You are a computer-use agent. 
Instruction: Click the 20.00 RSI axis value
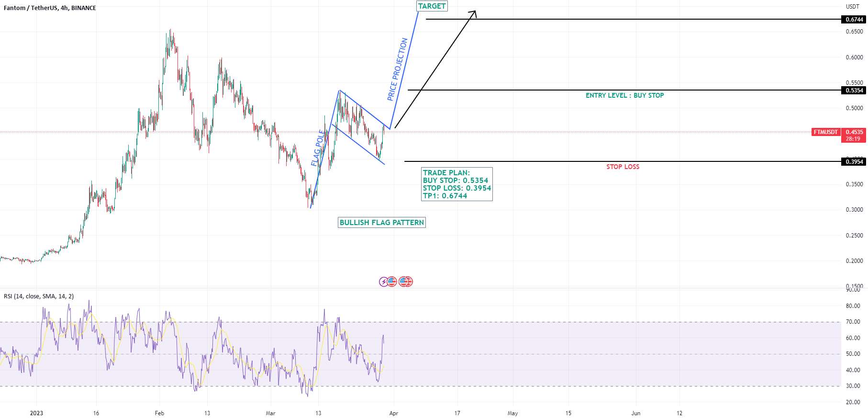coord(853,402)
